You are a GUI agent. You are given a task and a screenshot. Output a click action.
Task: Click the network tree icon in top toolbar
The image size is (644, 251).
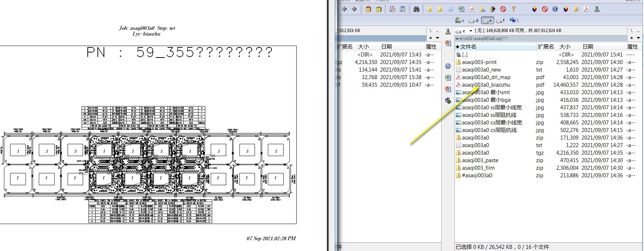(597, 9)
